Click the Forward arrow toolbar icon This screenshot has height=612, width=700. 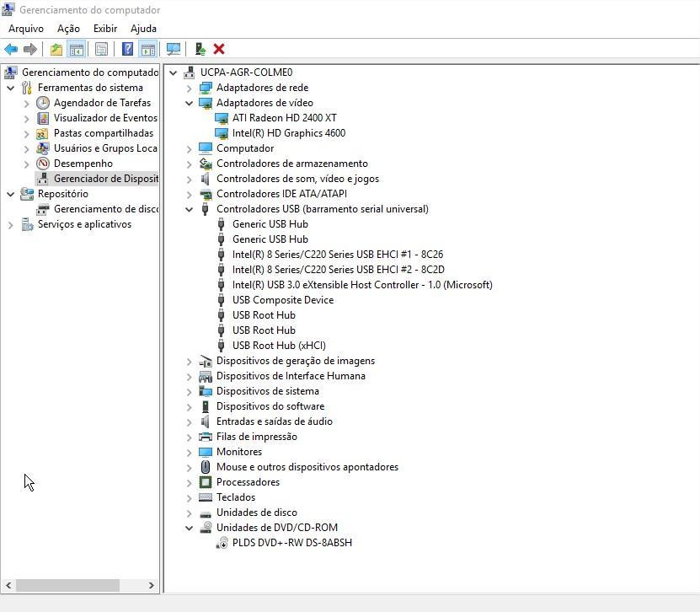[x=30, y=49]
